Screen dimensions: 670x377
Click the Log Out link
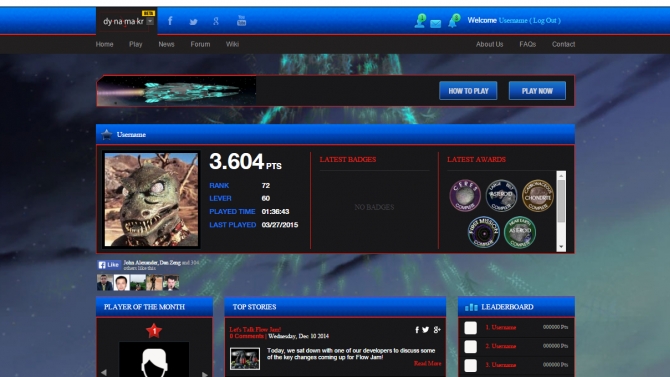coord(545,21)
